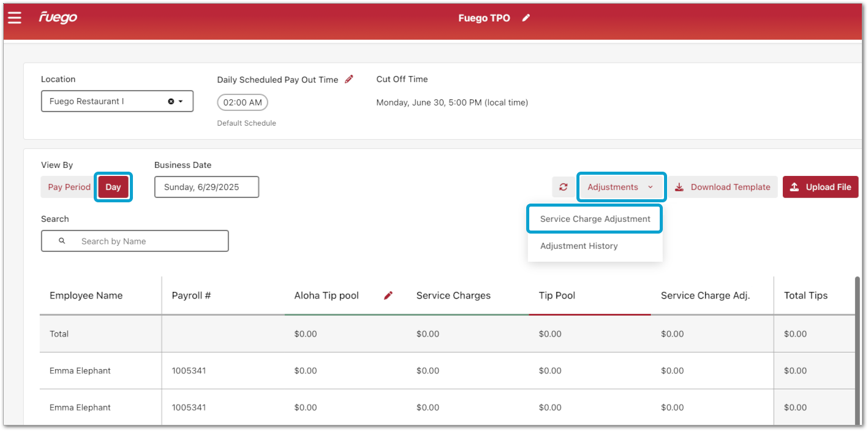This screenshot has width=868, height=431.
Task: Click the search magnifier icon
Action: [62, 241]
